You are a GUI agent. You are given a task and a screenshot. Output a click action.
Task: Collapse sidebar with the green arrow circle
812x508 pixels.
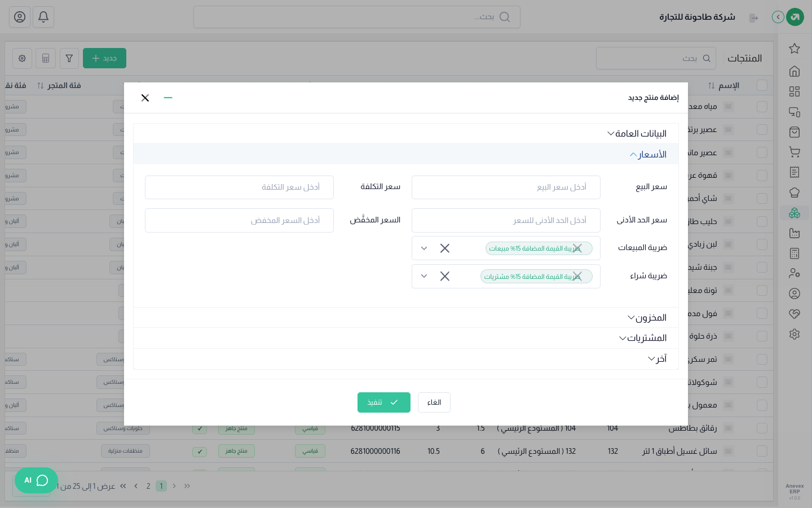(x=778, y=17)
